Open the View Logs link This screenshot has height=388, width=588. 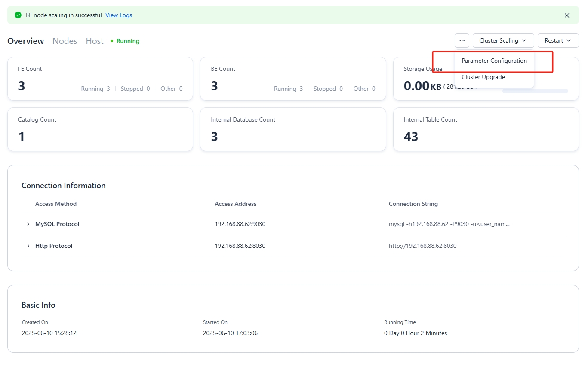pos(119,15)
